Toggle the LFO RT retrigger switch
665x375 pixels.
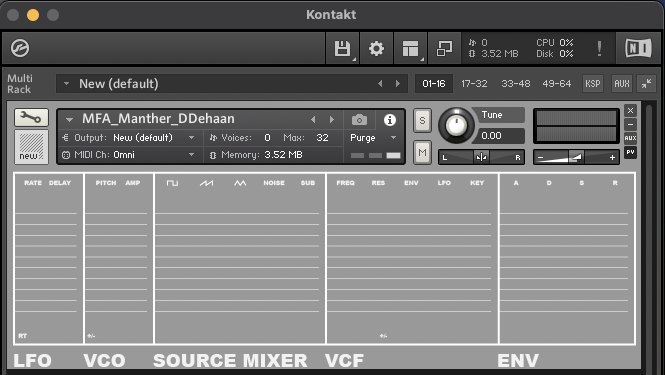22,336
